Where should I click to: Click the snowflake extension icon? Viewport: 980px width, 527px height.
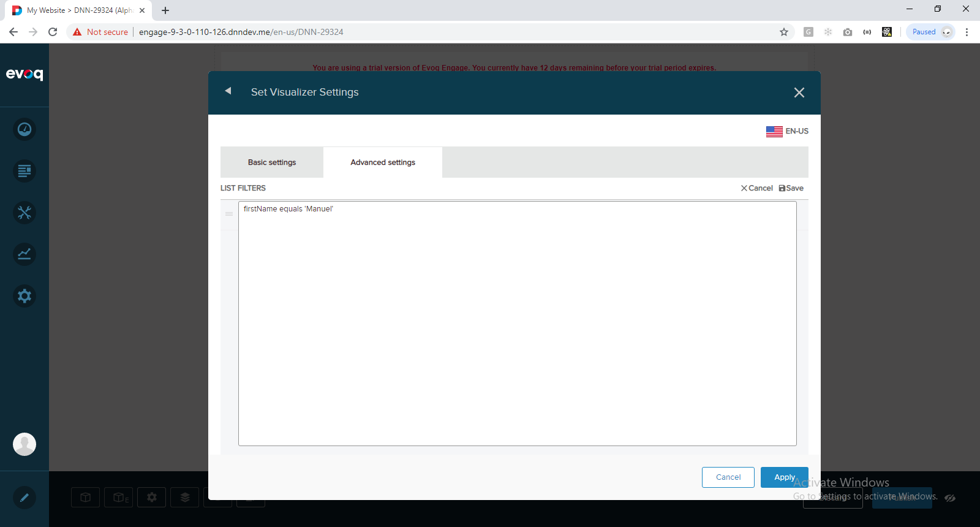[x=828, y=32]
